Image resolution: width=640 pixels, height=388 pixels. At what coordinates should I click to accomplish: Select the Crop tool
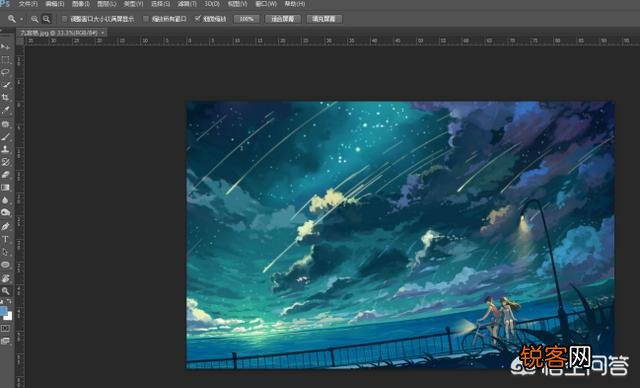click(5, 98)
